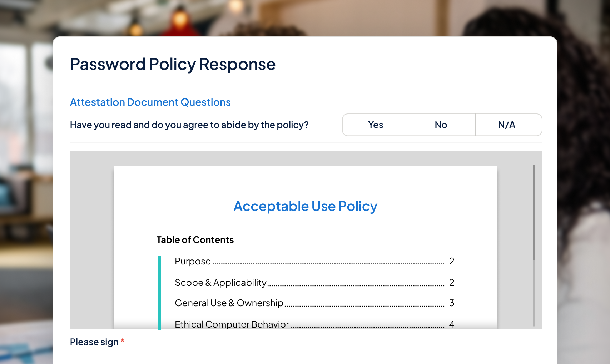Jump to the Scope & Applicability section
The width and height of the screenshot is (610, 364).
pyautogui.click(x=220, y=283)
